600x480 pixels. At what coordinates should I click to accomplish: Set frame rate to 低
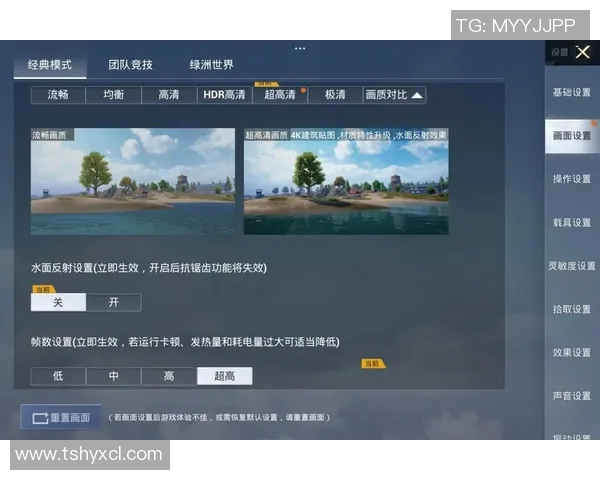coord(58,376)
